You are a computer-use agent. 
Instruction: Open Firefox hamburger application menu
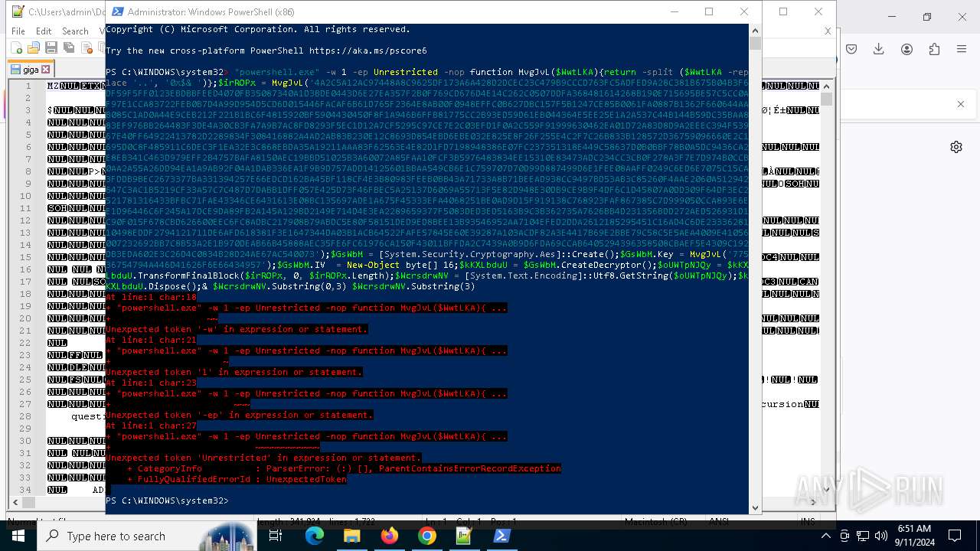pos(962,49)
